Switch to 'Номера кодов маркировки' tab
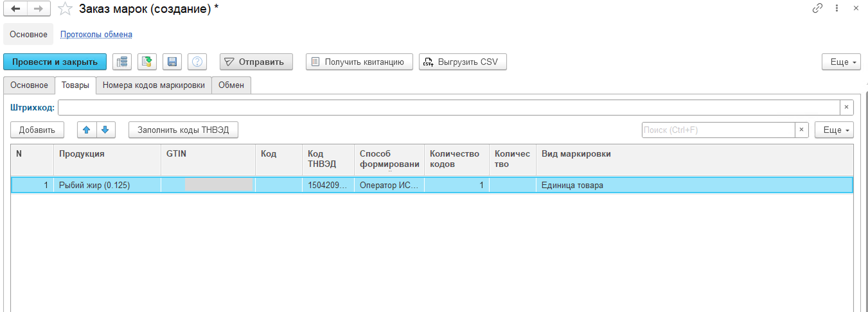Viewport: 868px width, 312px height. click(154, 85)
